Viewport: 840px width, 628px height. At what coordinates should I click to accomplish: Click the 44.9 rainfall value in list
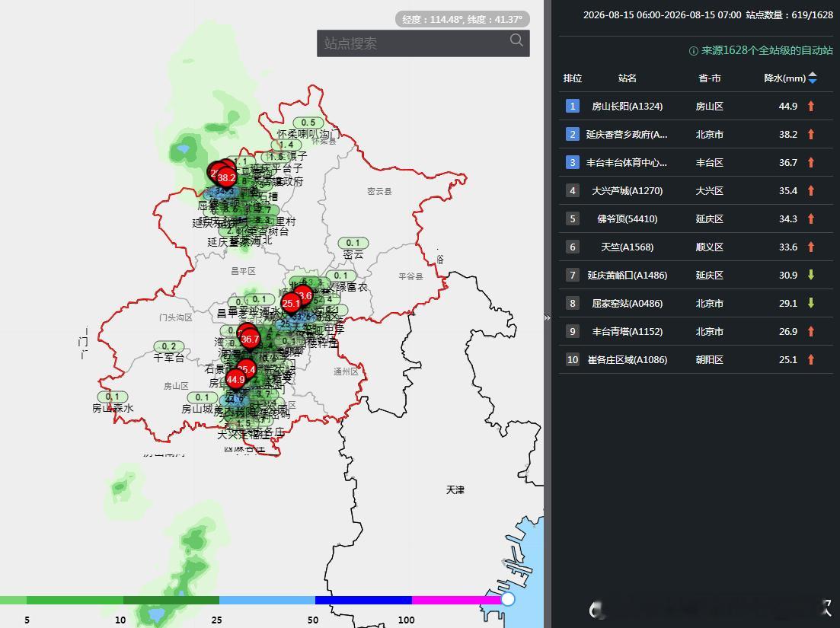tap(788, 106)
